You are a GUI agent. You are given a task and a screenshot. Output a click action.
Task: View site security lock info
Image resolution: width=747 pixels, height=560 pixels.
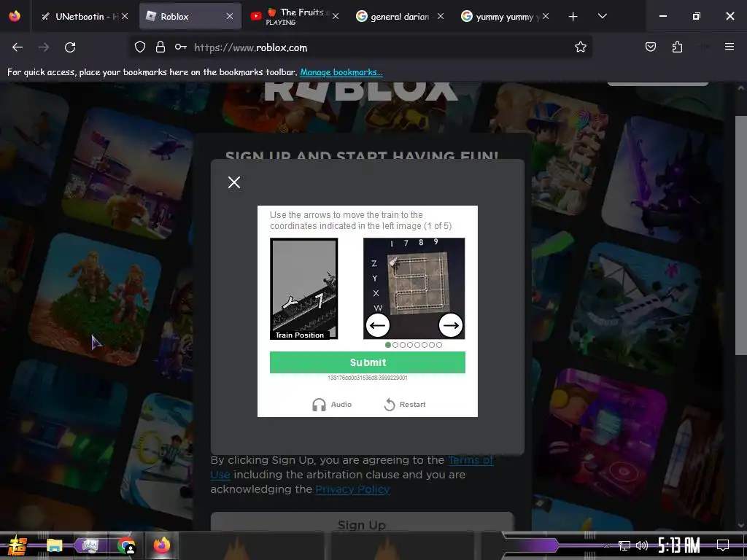pos(160,47)
